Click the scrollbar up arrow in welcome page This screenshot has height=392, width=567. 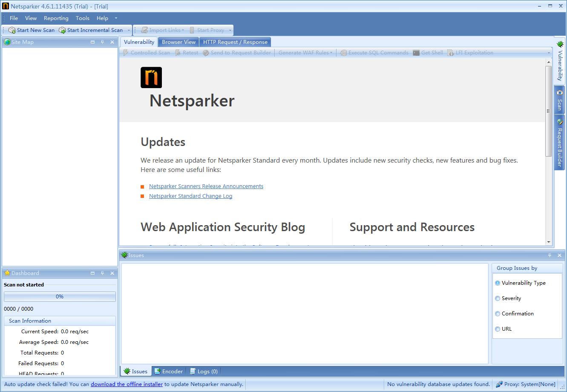(x=549, y=62)
